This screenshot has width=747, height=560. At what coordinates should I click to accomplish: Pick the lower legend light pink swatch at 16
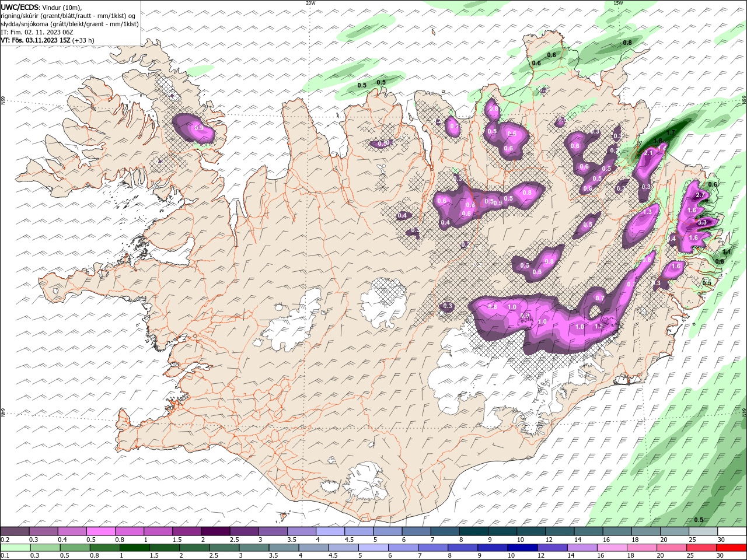tap(612, 548)
